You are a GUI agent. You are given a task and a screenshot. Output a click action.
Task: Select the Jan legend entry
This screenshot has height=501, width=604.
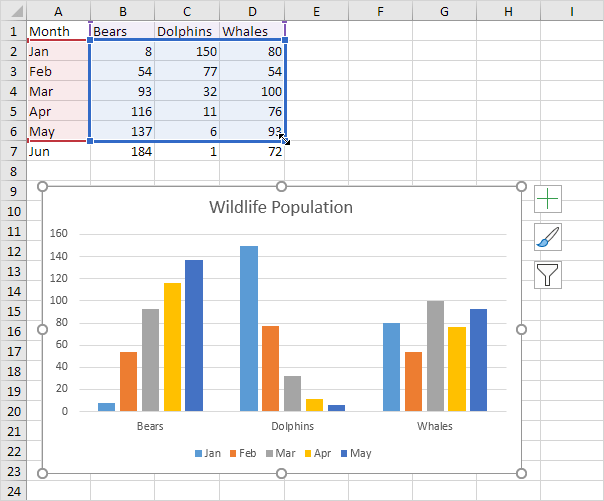206,453
